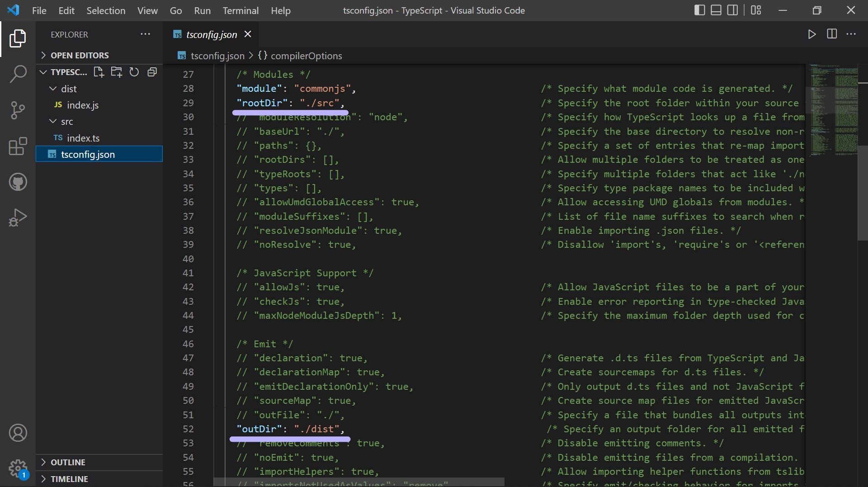Open Source Control view
Screen dimensions: 868x487
[18, 110]
